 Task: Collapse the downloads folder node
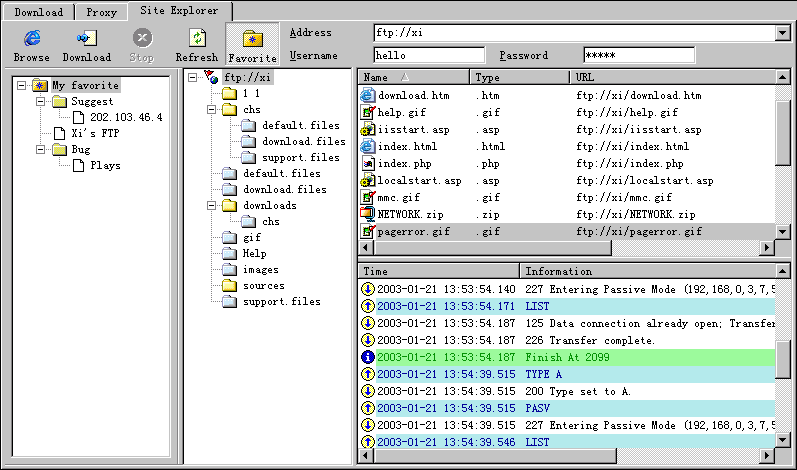click(211, 205)
